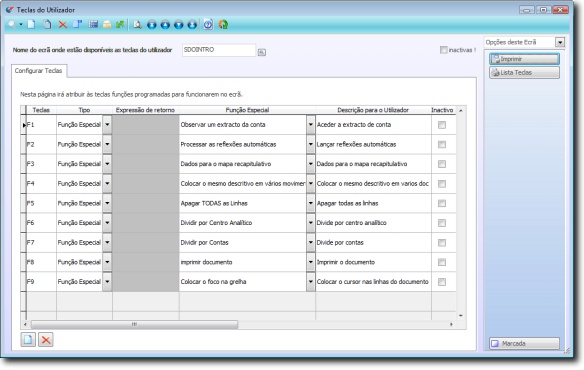The width and height of the screenshot is (584, 370).
Task: Click Descrição para o Utilizador column header
Action: pyautogui.click(x=373, y=110)
